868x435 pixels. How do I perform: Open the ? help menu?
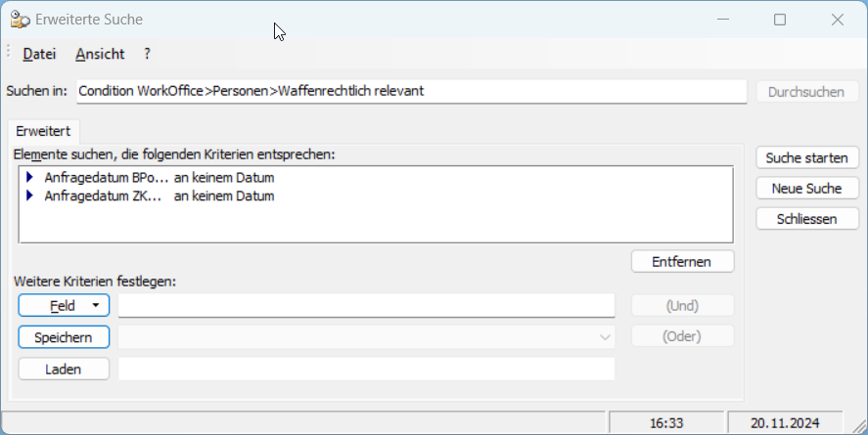(147, 54)
